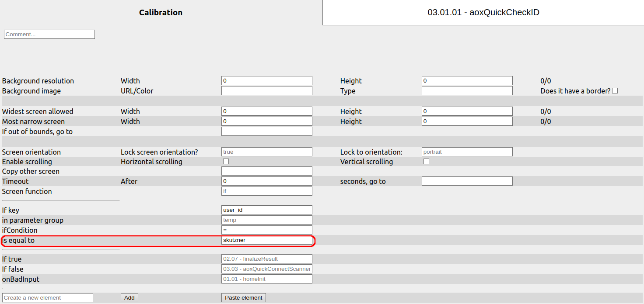This screenshot has width=644, height=304.
Task: Switch to the Calibration tab
Action: pyautogui.click(x=161, y=13)
